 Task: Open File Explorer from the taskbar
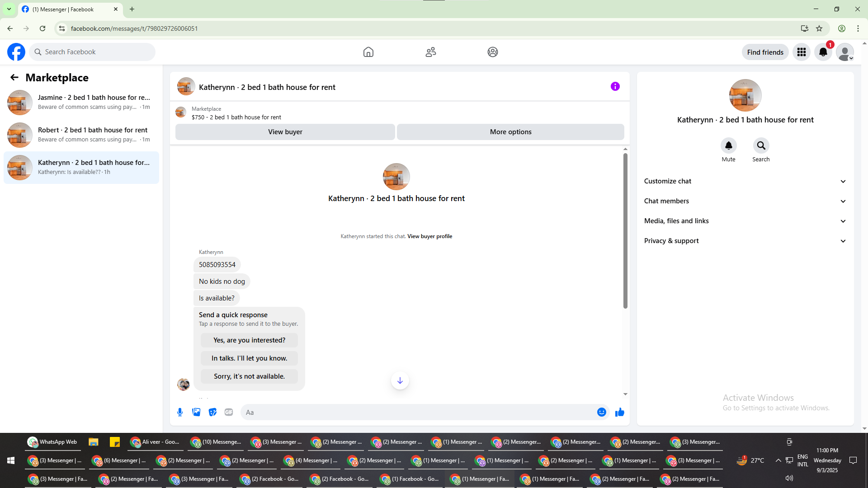(x=94, y=442)
